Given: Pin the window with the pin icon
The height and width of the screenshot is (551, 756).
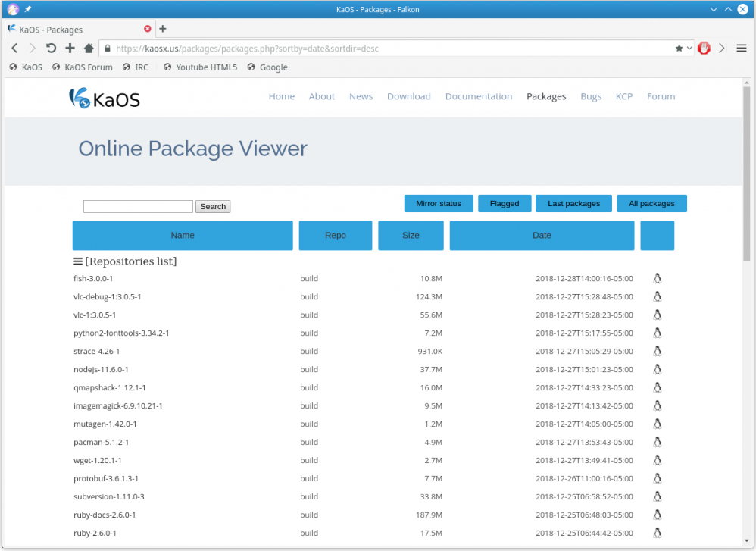Looking at the screenshot, I should click(x=28, y=9).
